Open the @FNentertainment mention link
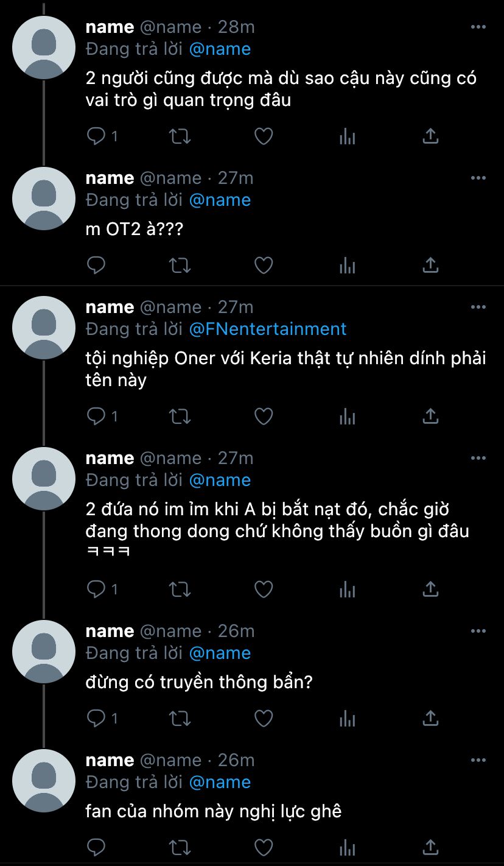This screenshot has width=504, height=866. [x=268, y=329]
